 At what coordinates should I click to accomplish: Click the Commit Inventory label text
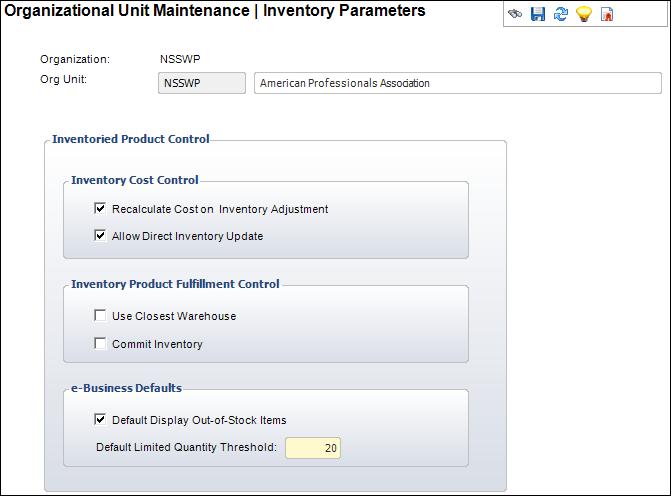tap(157, 345)
